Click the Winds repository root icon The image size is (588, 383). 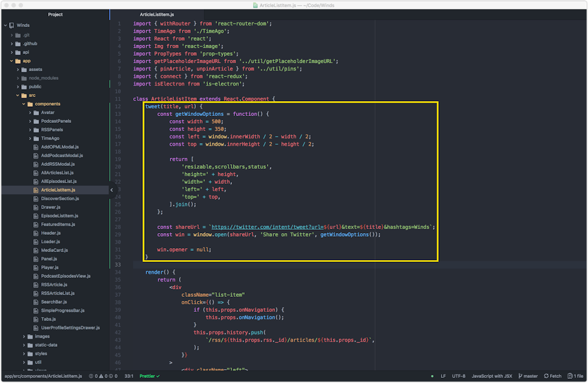pyautogui.click(x=11, y=26)
